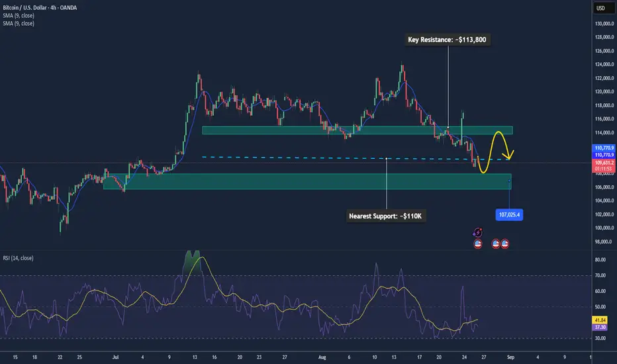Click the 6 date on time axis
617x364 pixels.
coord(349,357)
